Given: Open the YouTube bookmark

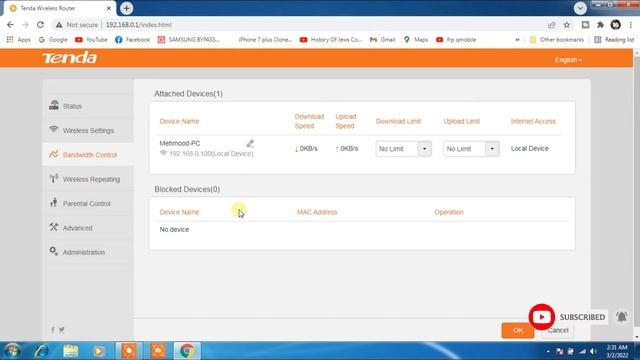Looking at the screenshot, I should pos(91,40).
